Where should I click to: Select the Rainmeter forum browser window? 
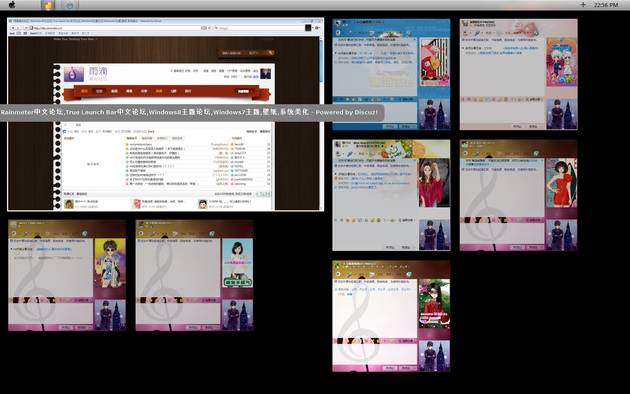tap(166, 114)
